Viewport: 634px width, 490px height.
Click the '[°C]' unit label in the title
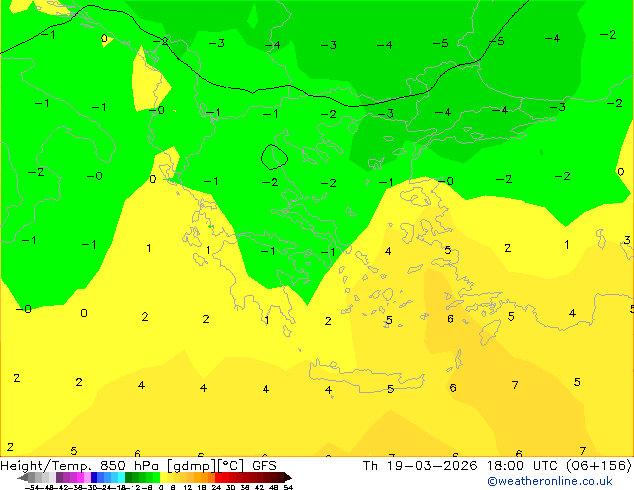230,465
